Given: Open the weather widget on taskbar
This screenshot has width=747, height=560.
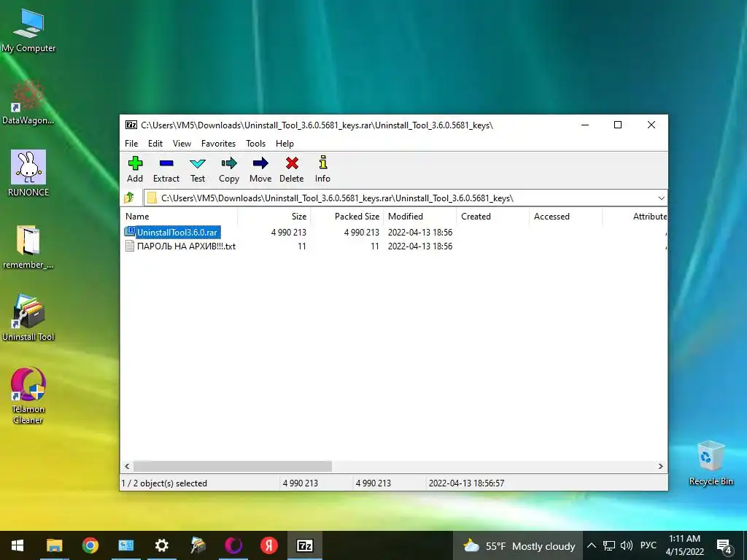Looking at the screenshot, I should 519,546.
